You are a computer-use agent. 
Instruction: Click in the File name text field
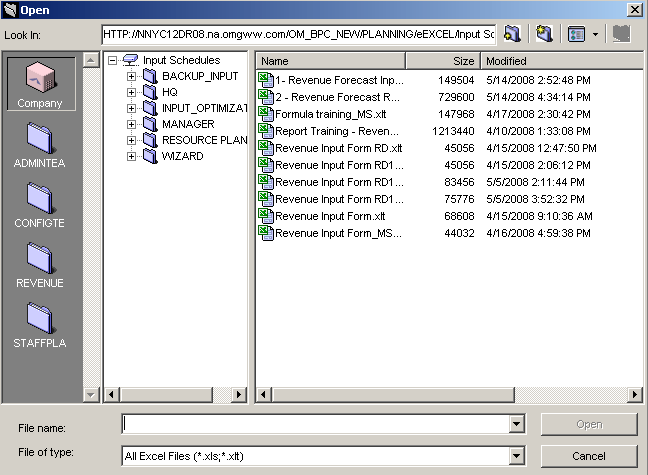pyautogui.click(x=316, y=424)
